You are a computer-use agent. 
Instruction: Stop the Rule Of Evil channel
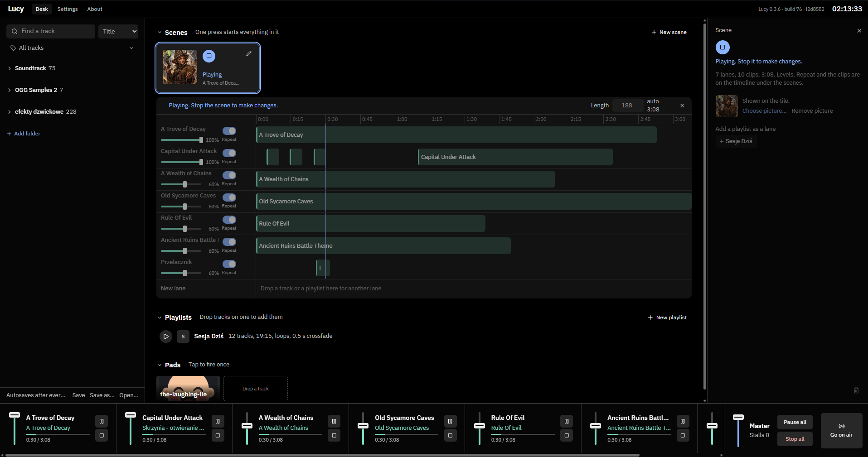click(567, 435)
